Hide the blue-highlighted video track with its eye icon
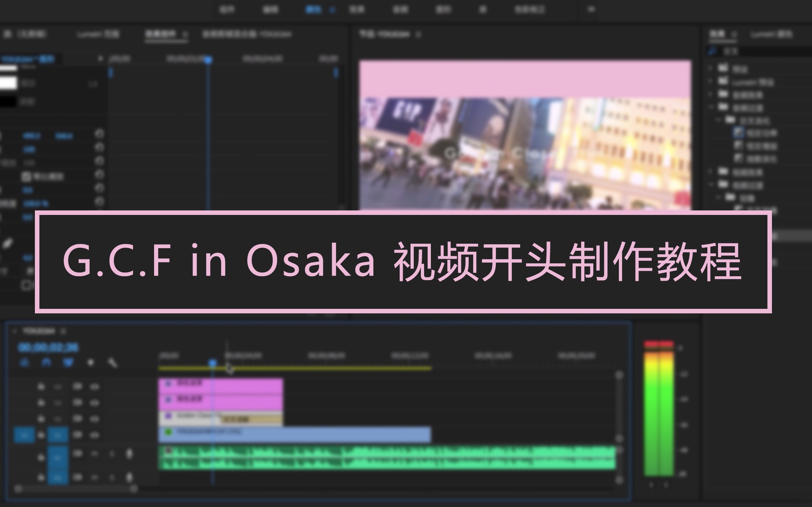This screenshot has height=507, width=812. 95,435
